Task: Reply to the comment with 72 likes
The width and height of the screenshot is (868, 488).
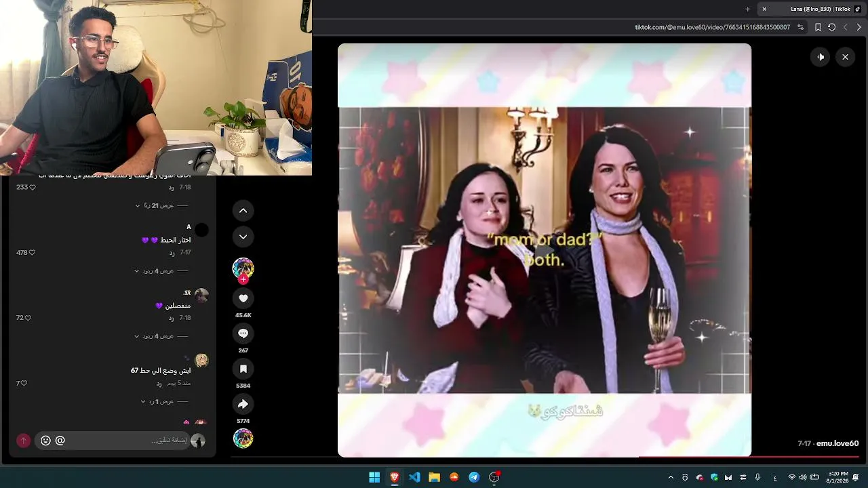Action: (172, 318)
